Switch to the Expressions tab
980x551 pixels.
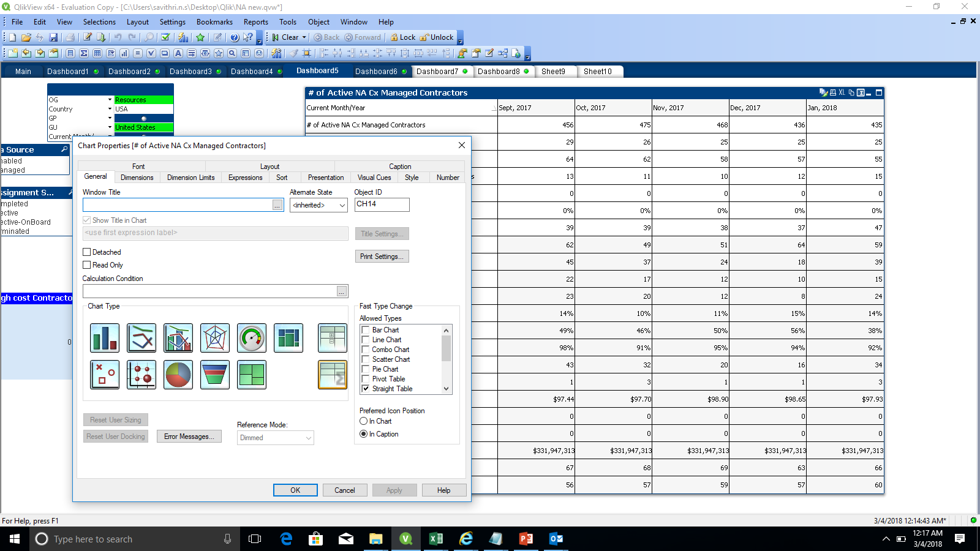click(x=245, y=178)
